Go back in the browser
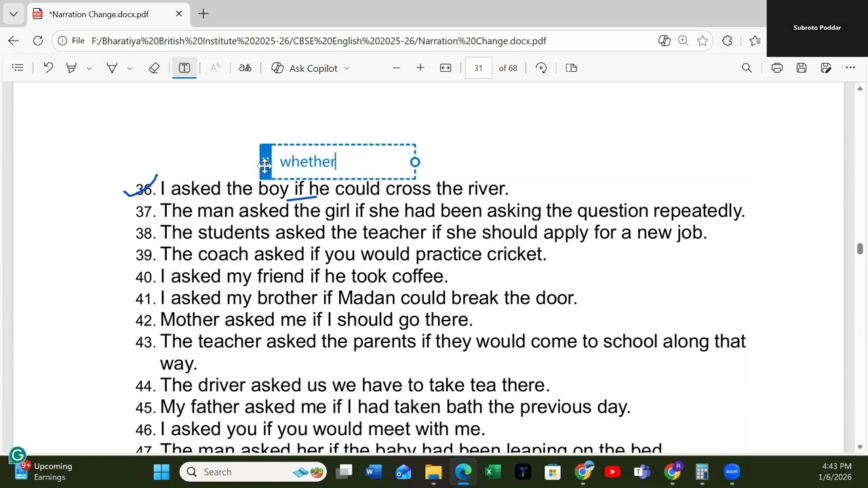 pos(14,41)
